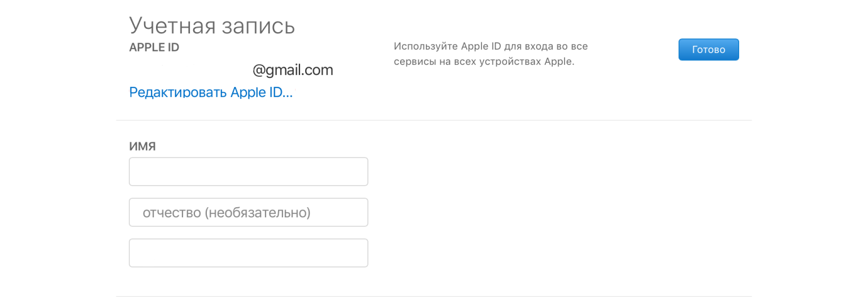Viewport: 868px width, 297px height.
Task: Click the divider line below the name fields
Action: coord(433,296)
